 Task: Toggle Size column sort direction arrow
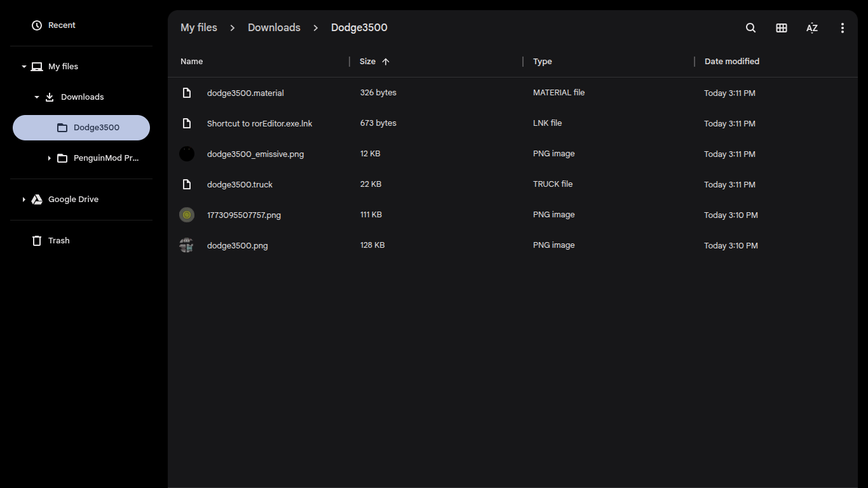[x=386, y=62]
